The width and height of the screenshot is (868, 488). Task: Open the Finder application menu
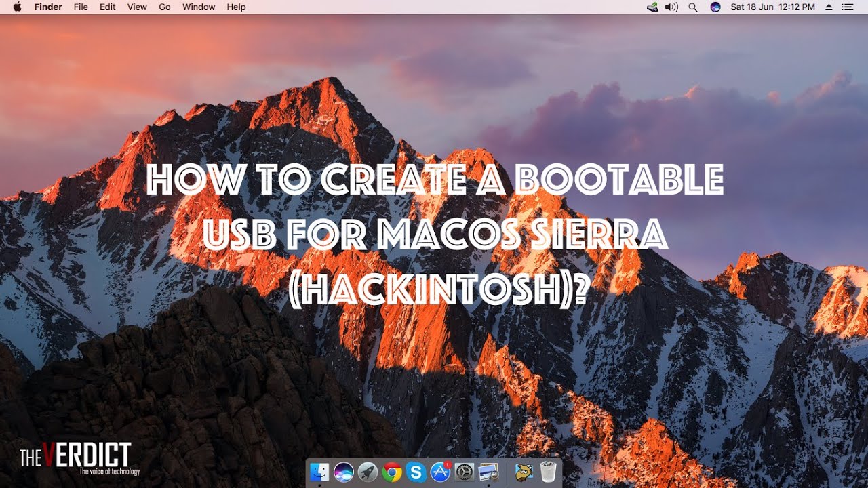[48, 7]
